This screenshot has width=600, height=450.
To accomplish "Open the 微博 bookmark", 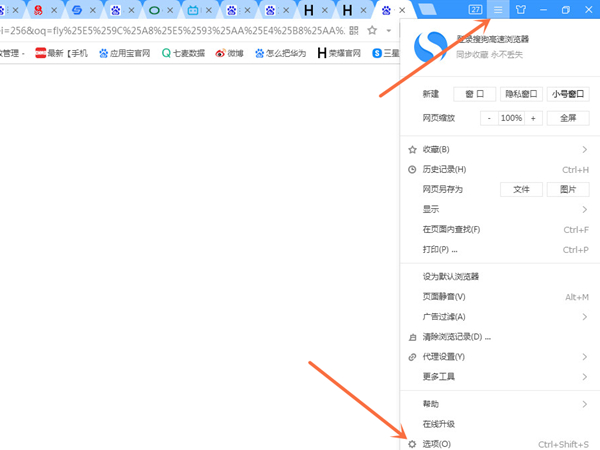I will click(x=229, y=53).
